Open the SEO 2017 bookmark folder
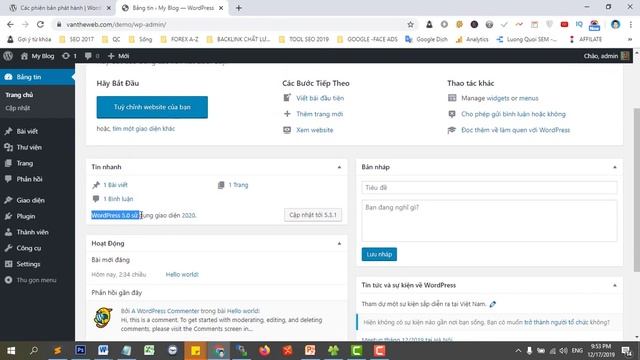 pos(77,39)
